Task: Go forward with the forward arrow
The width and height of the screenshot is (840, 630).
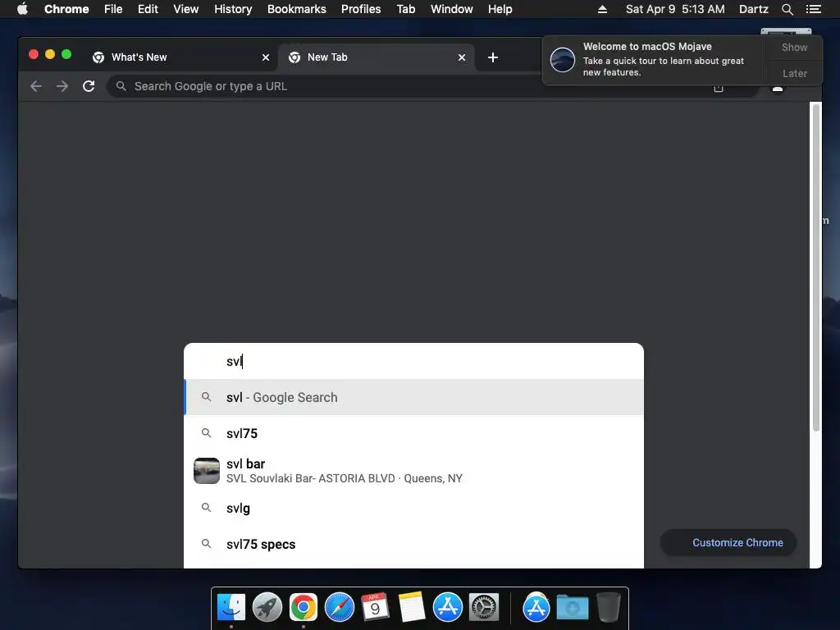Action: pos(62,86)
